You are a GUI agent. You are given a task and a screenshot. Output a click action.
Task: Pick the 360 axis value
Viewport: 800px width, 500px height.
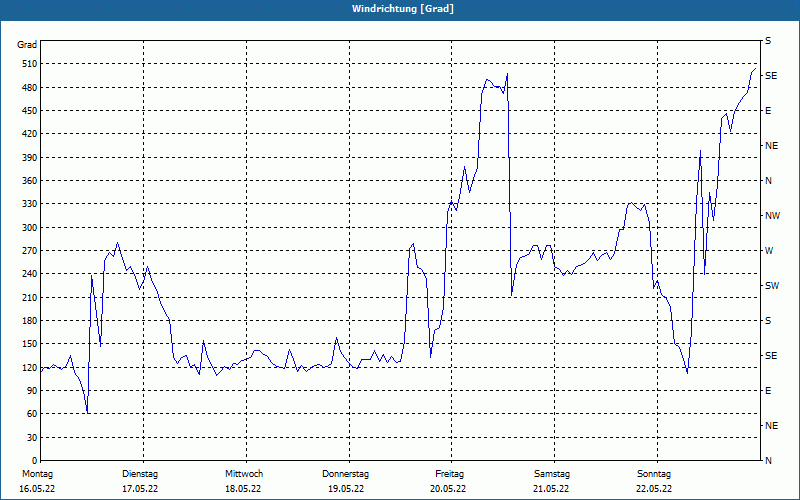30,181
